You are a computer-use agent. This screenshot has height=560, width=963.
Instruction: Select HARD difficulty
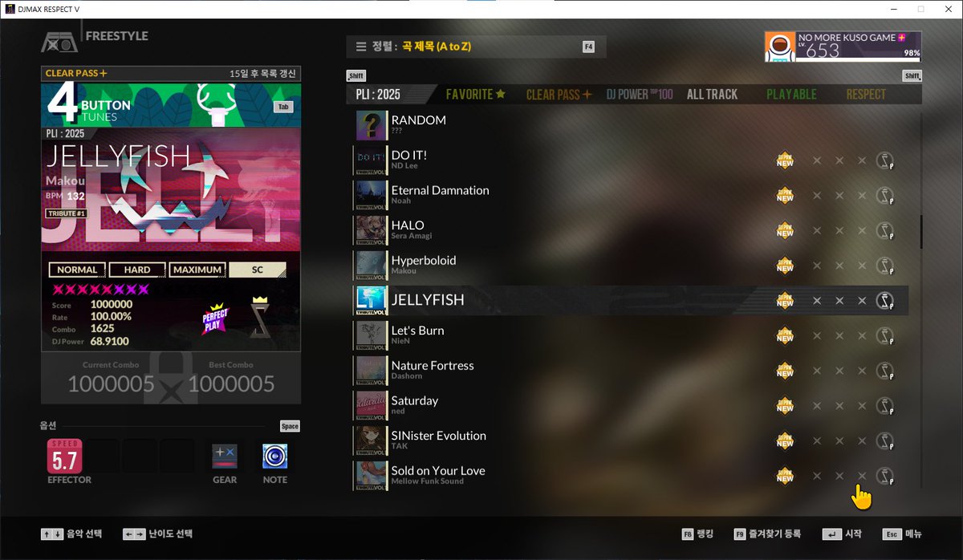point(137,270)
